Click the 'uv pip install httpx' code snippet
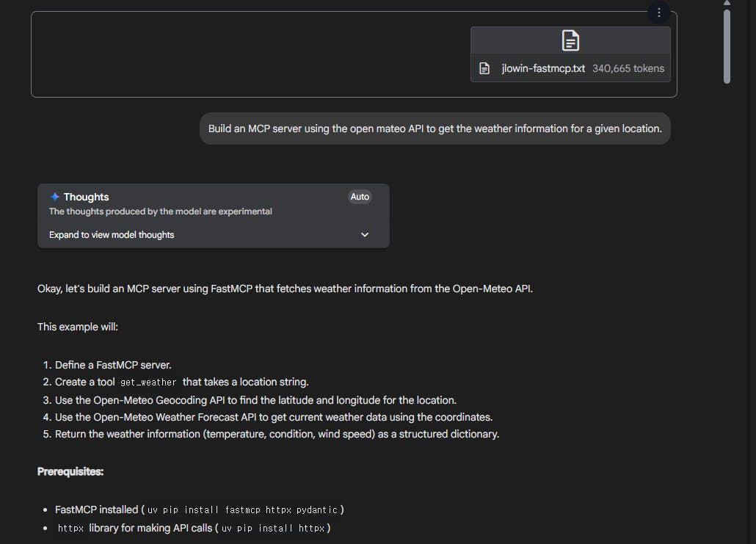The width and height of the screenshot is (756, 544). point(273,528)
